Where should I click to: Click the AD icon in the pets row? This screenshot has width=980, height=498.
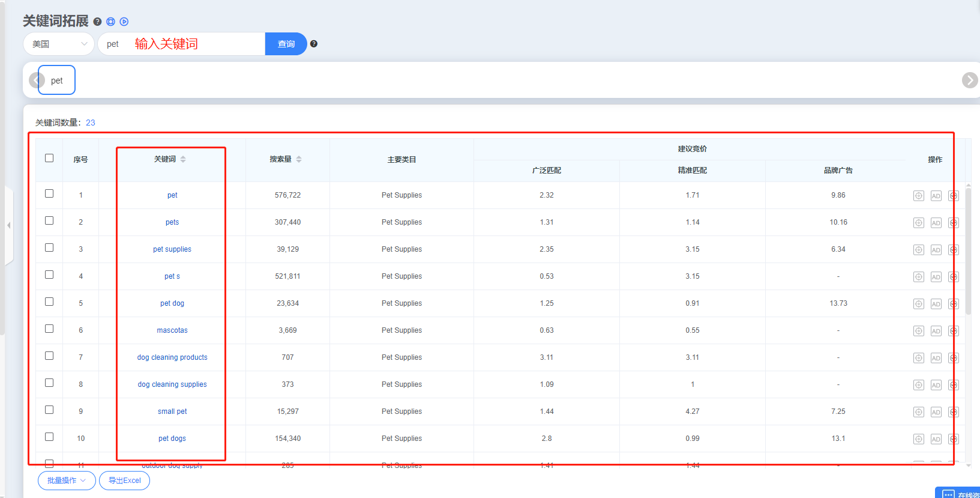[936, 223]
